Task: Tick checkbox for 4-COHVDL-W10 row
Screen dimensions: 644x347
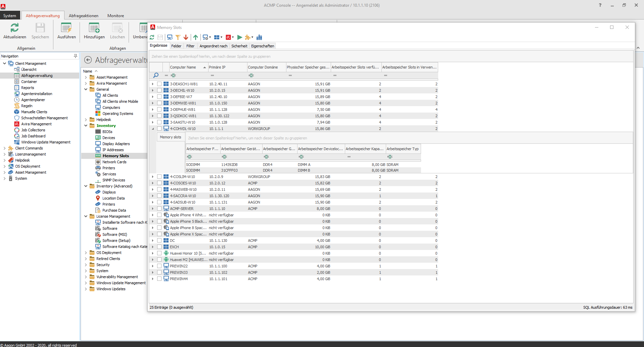Action: (159, 129)
